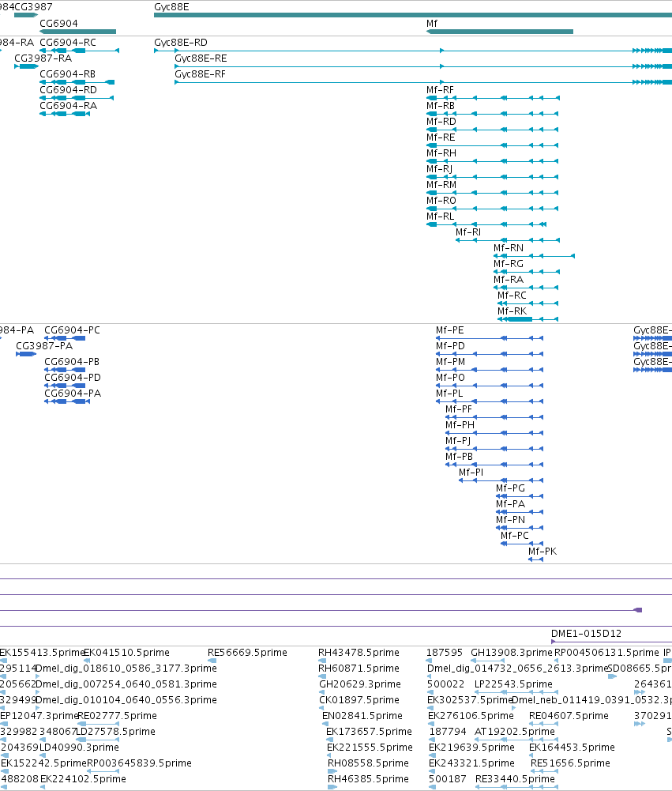This screenshot has height=791, width=672.
Task: Click the CG6904-PD protein label
Action: (73, 378)
